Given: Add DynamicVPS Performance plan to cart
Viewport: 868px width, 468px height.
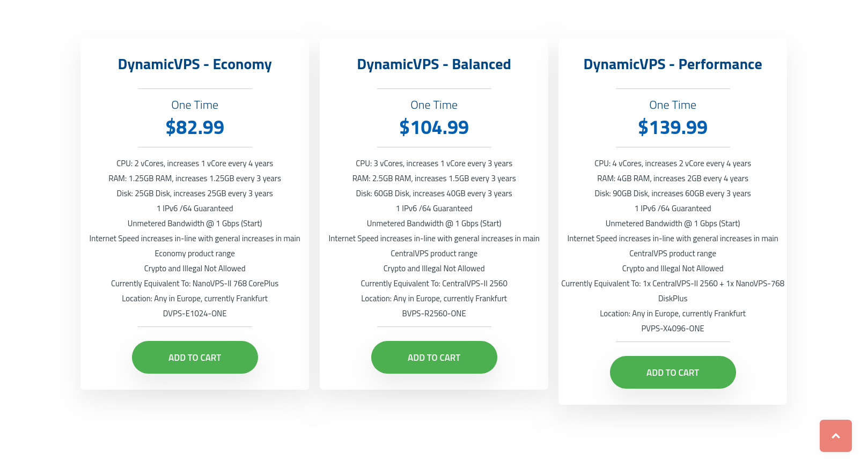Looking at the screenshot, I should point(673,373).
